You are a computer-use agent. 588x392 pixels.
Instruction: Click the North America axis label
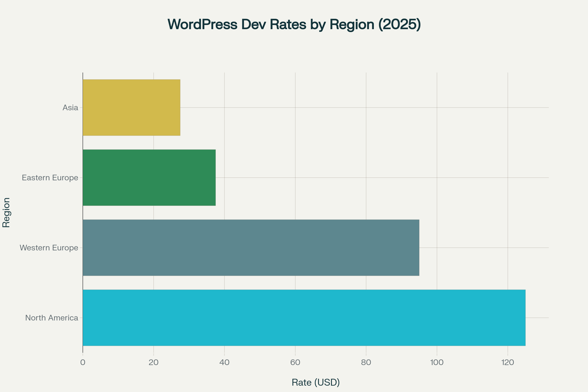click(52, 318)
